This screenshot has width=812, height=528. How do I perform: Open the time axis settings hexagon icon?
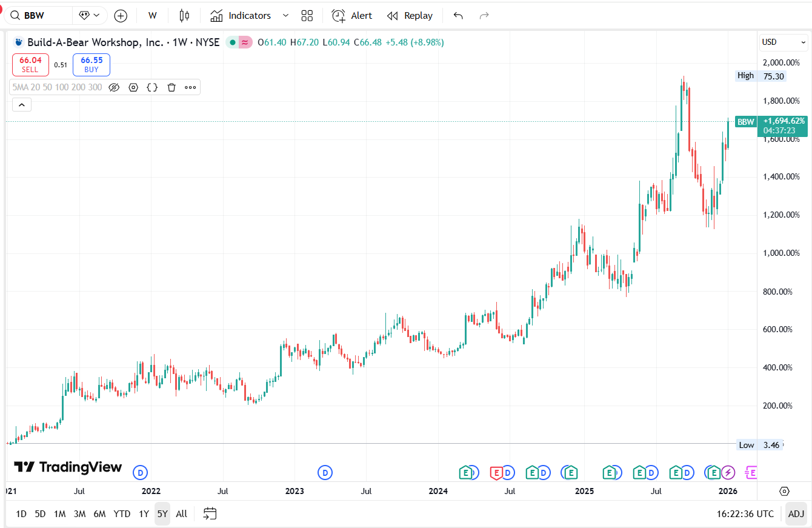[x=784, y=491]
